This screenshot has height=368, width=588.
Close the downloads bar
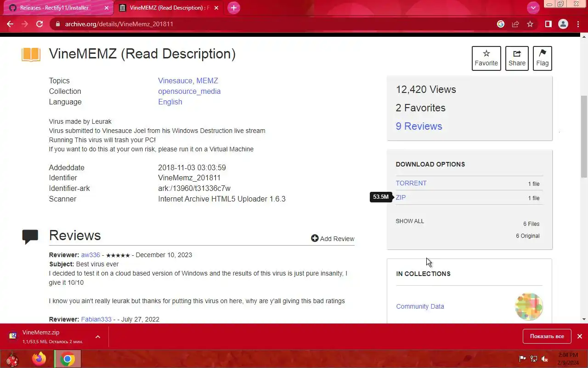click(x=580, y=336)
